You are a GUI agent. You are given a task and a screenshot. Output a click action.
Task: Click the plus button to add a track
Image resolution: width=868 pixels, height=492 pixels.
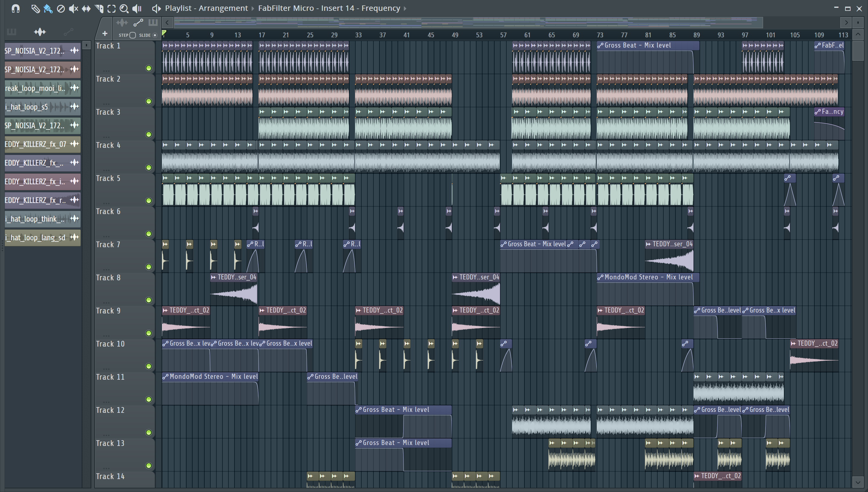coord(105,33)
